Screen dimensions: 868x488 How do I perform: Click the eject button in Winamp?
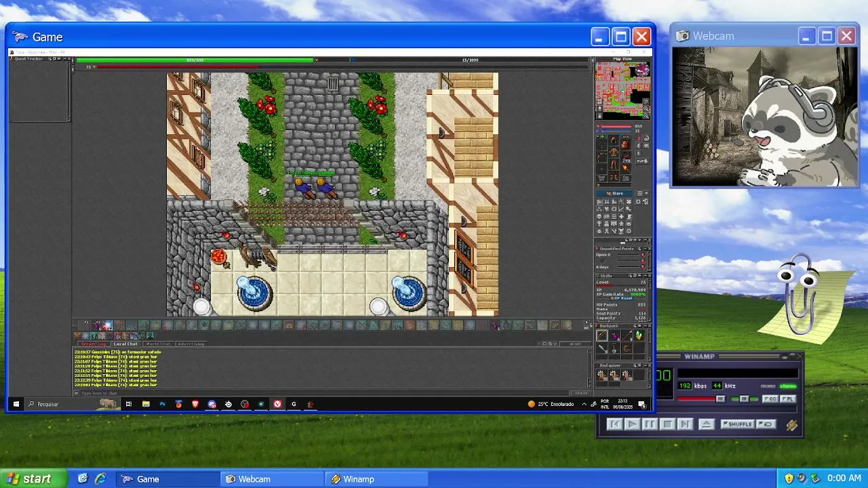point(706,424)
